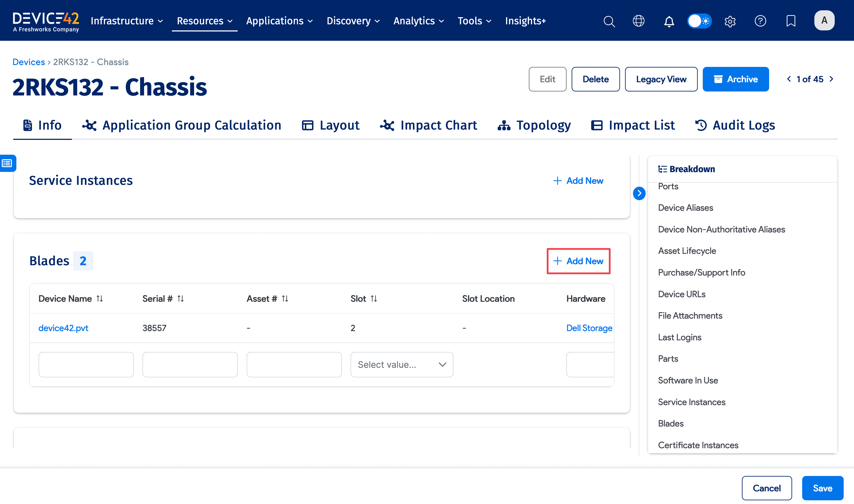Screen dimensions: 854x504
Task: Sort blades by Device Name column
Action: pos(99,299)
